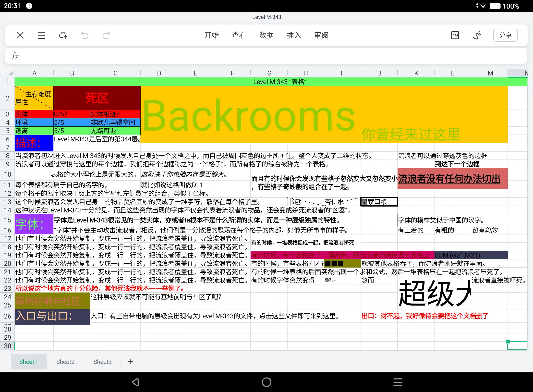The height and width of the screenshot is (392, 533).
Task: Tap Android recent apps button
Action: pos(398,382)
